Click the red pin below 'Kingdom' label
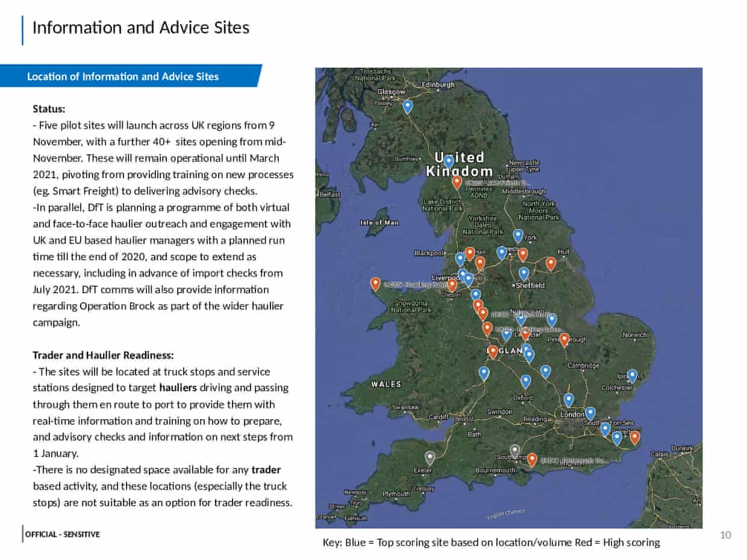 click(x=457, y=181)
